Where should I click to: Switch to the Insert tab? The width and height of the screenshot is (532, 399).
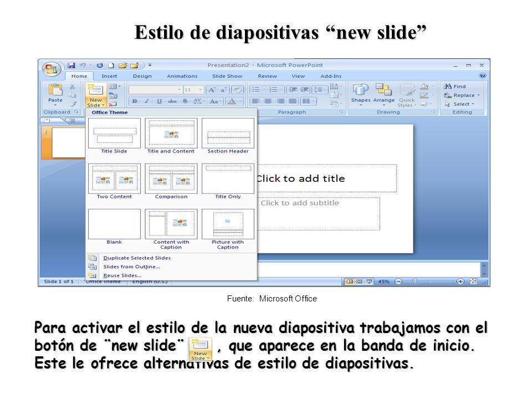[109, 76]
